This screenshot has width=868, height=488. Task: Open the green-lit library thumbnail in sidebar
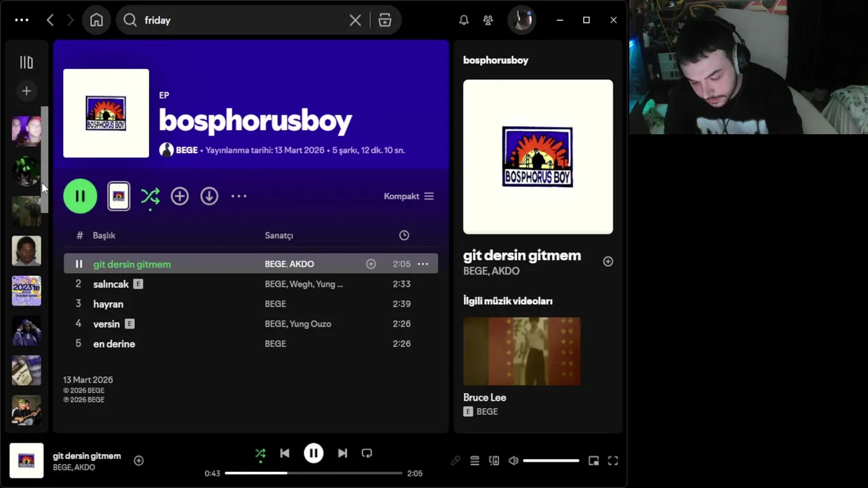(26, 171)
